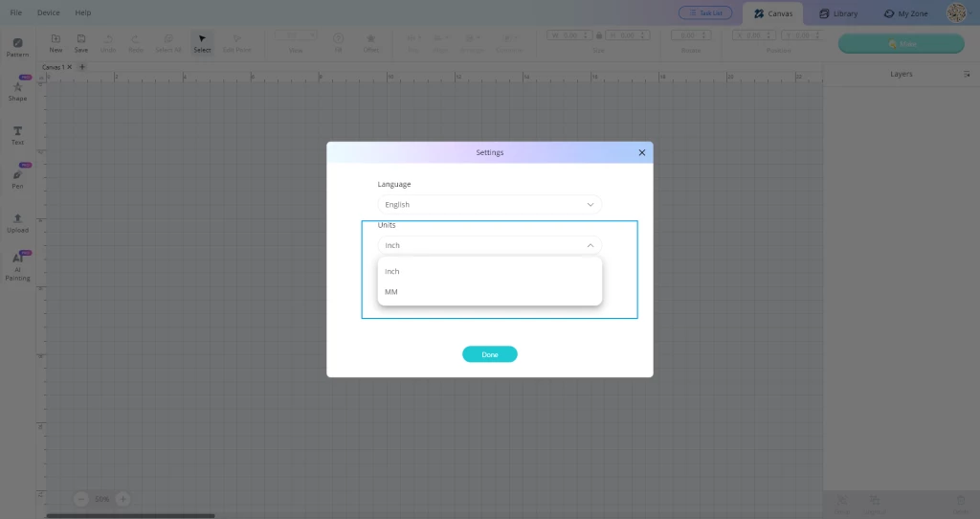Image resolution: width=980 pixels, height=519 pixels.
Task: Open the Language dropdown
Action: tap(489, 205)
